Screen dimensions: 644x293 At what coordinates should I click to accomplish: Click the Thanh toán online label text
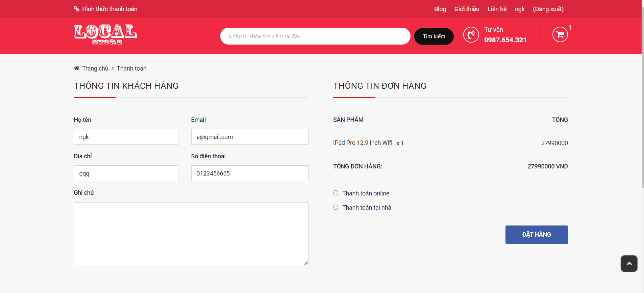[x=366, y=193]
